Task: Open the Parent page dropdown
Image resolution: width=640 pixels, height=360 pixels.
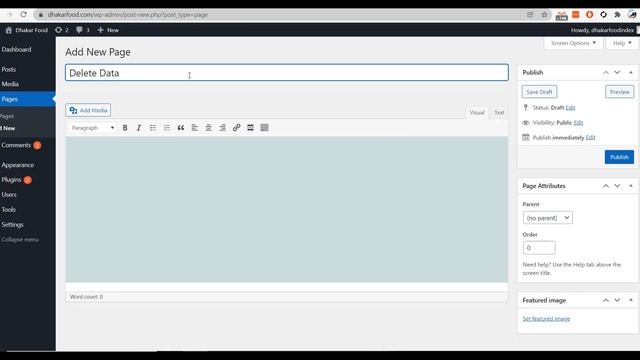Action: pyautogui.click(x=547, y=218)
